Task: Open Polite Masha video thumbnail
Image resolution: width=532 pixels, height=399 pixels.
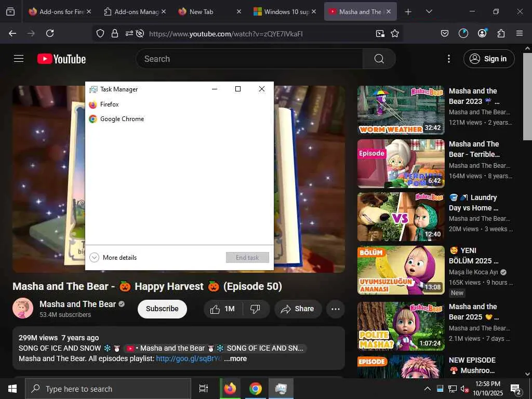Action: coord(401,326)
